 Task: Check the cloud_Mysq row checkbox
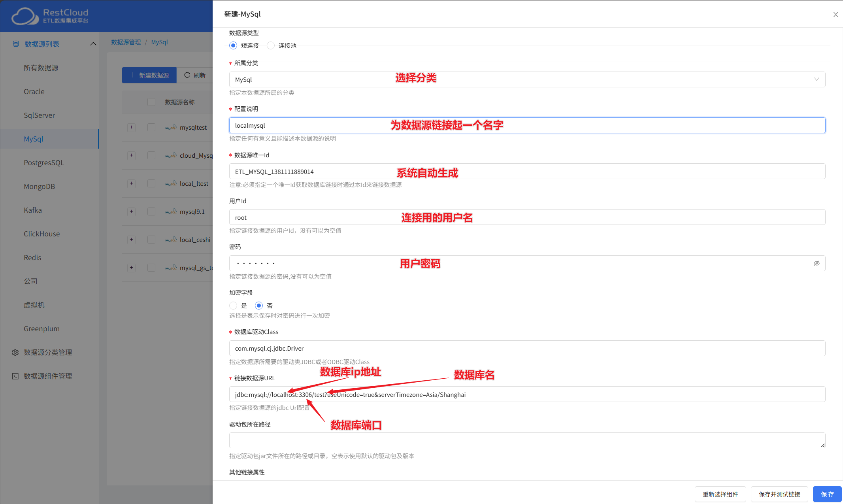(x=151, y=155)
